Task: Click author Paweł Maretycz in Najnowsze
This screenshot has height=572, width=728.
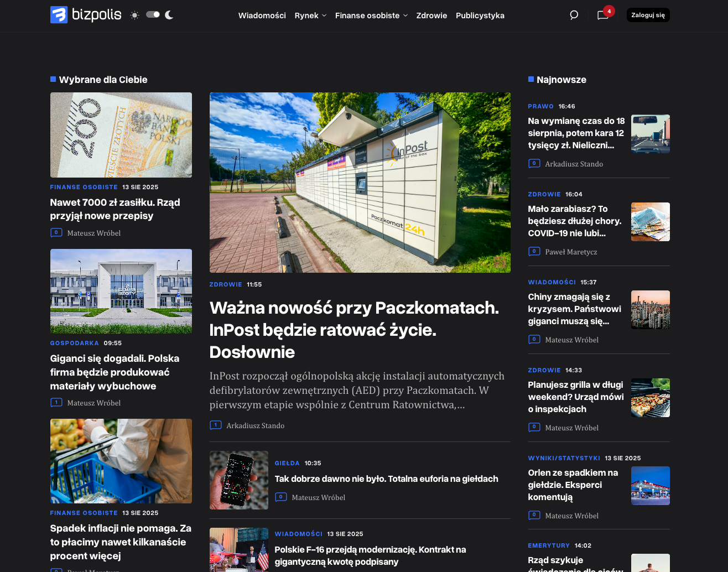Action: 571,252
